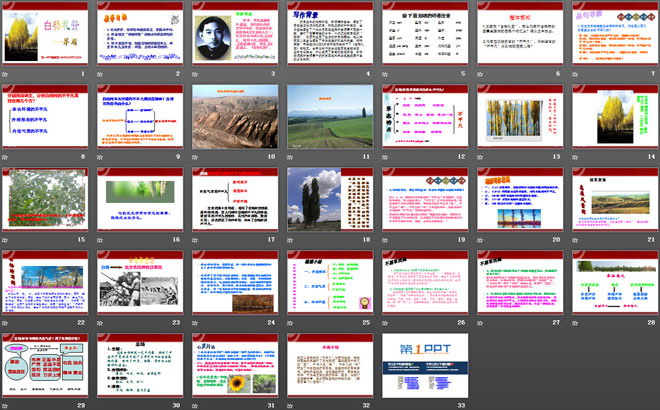Click the transition star icon below slide 3

[197, 73]
